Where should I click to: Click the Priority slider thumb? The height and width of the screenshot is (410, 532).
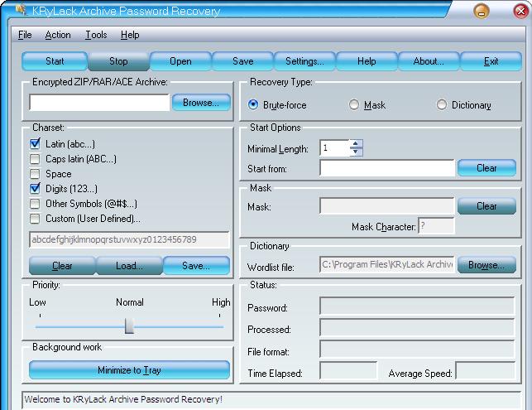coord(129,326)
